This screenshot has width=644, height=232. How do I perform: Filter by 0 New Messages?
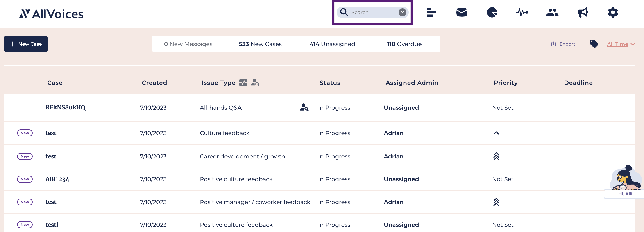coord(188,44)
